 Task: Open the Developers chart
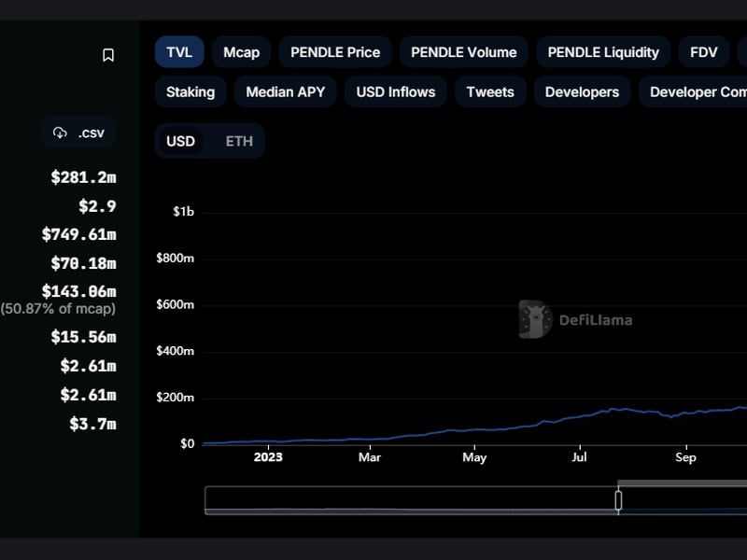click(x=581, y=91)
